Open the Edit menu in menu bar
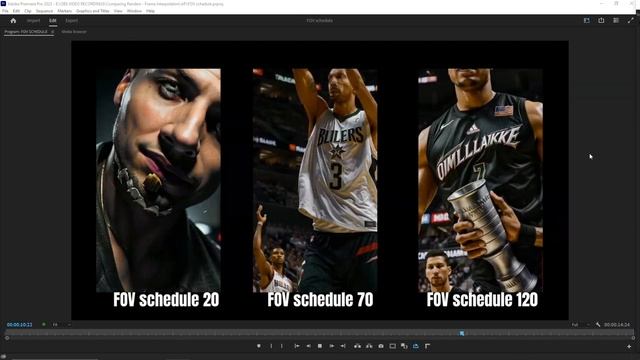Image resolution: width=640 pixels, height=360 pixels. pyautogui.click(x=16, y=11)
